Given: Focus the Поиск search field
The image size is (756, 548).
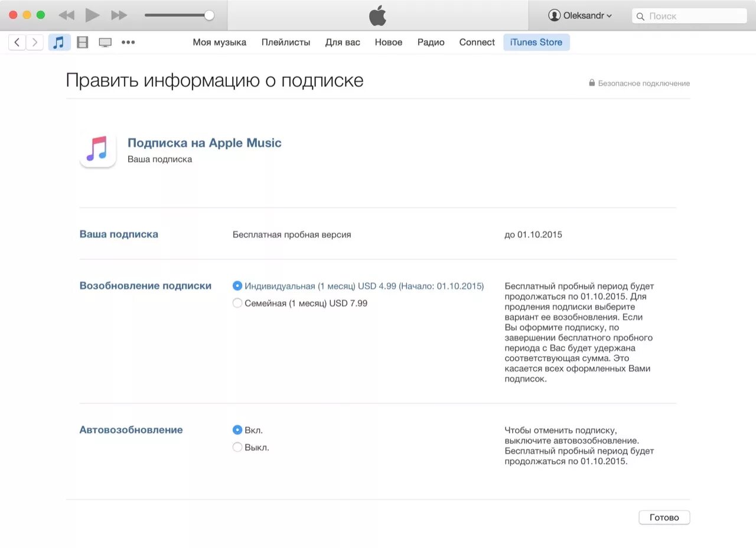Looking at the screenshot, I should coord(689,16).
